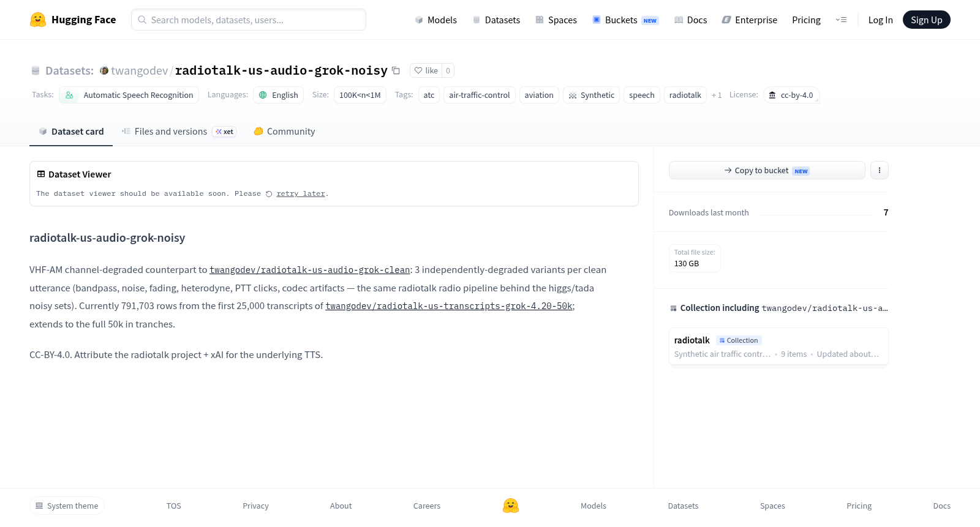Click the "130 GB" total file size value
980x527 pixels.
[687, 264]
